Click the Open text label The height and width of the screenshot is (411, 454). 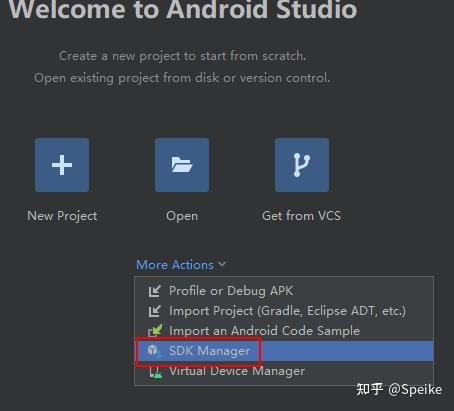click(x=182, y=216)
